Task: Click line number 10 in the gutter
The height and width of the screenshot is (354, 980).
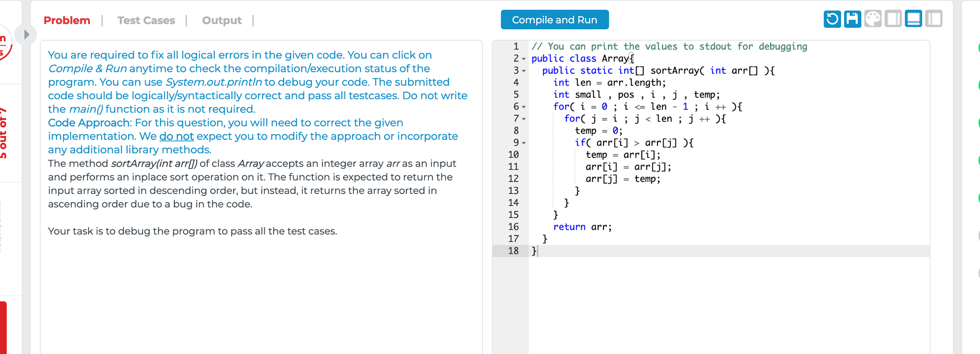Action: (x=513, y=155)
